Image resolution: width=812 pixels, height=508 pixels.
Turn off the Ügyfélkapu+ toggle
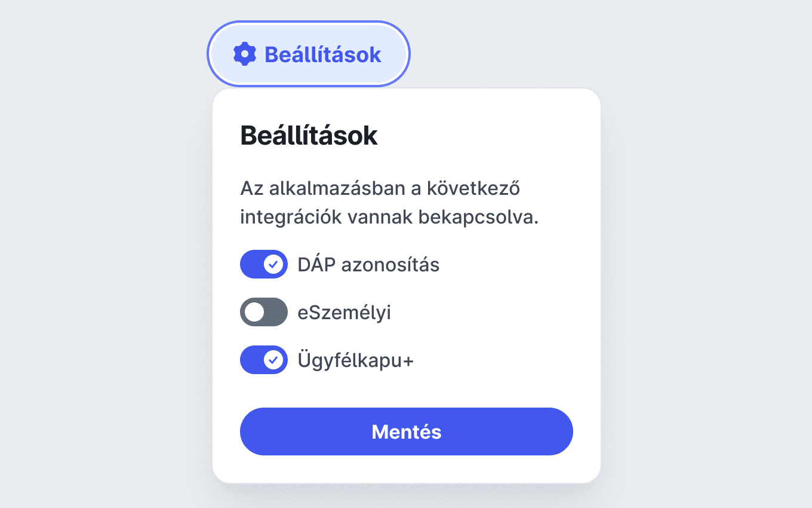264,360
